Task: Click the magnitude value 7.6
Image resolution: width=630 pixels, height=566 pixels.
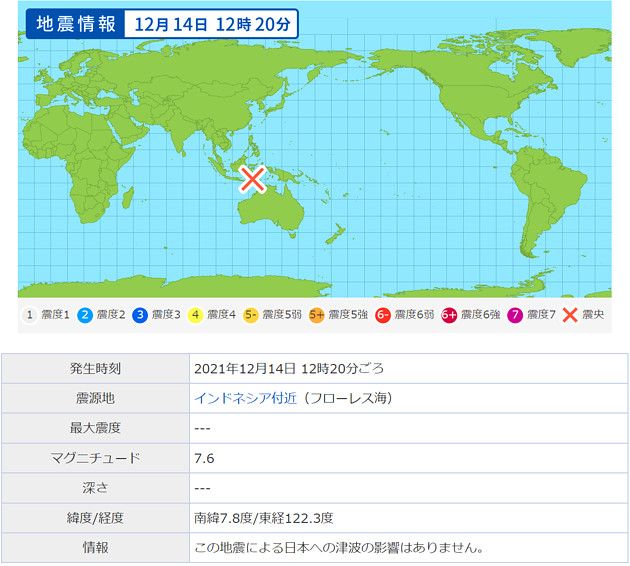Action: pos(204,458)
